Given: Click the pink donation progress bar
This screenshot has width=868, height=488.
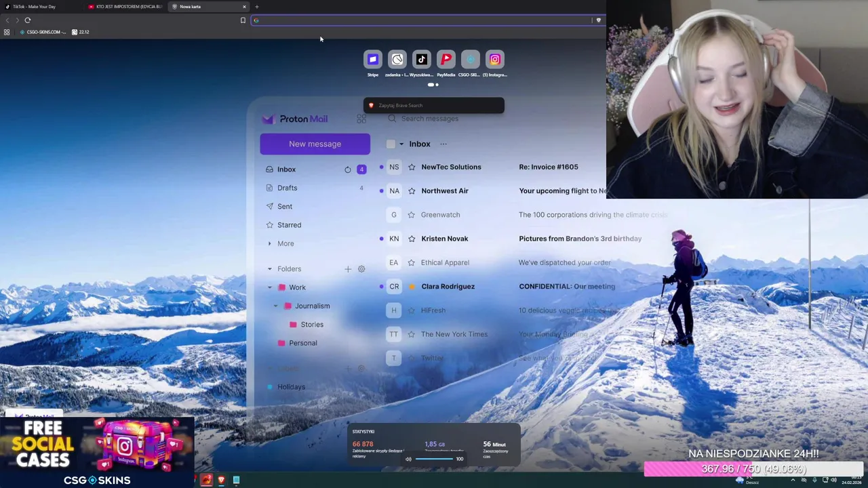Looking at the screenshot, I should [753, 469].
